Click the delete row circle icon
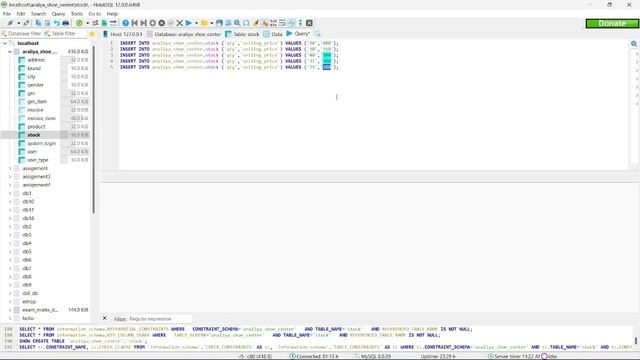 [162, 23]
